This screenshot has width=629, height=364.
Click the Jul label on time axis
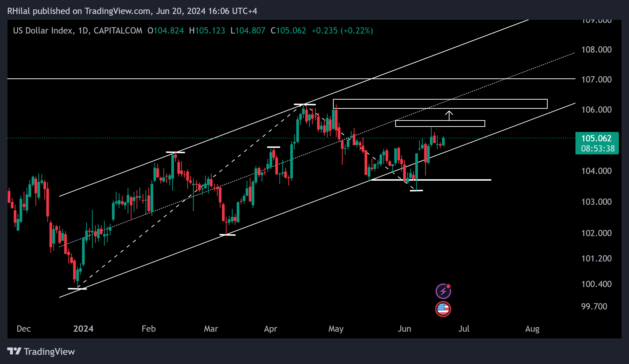pos(464,329)
